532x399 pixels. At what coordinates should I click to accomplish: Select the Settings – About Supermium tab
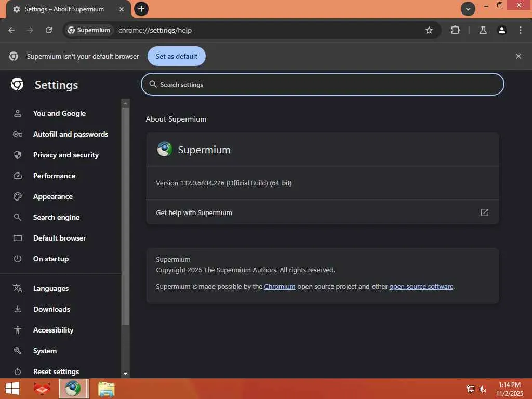[x=68, y=9]
